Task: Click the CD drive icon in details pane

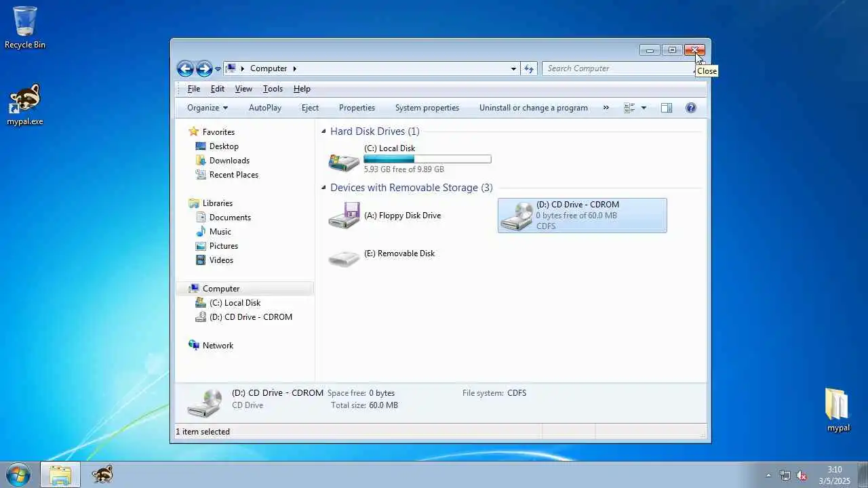Action: pyautogui.click(x=205, y=403)
